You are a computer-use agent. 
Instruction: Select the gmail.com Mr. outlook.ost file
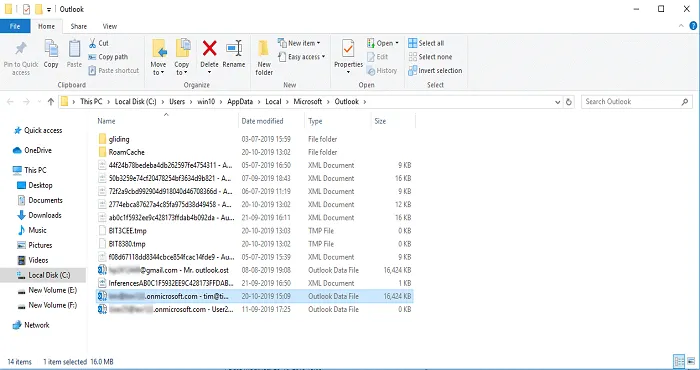pyautogui.click(x=254, y=270)
